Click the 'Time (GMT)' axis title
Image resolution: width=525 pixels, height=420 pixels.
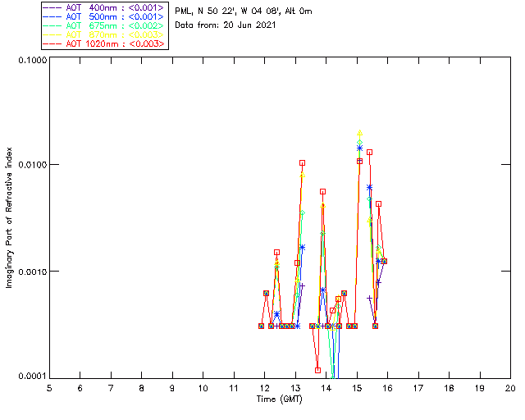279,399
